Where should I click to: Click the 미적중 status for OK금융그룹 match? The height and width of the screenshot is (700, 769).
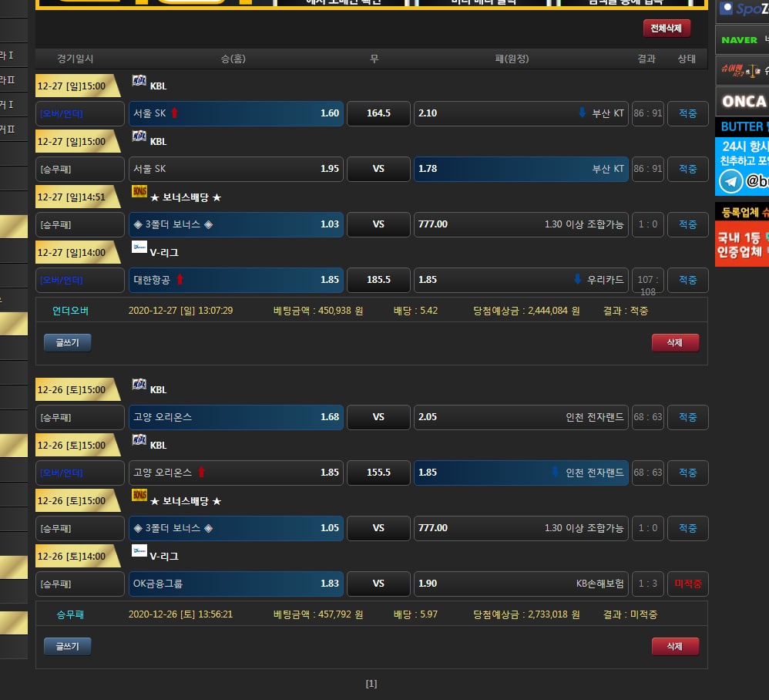[687, 584]
